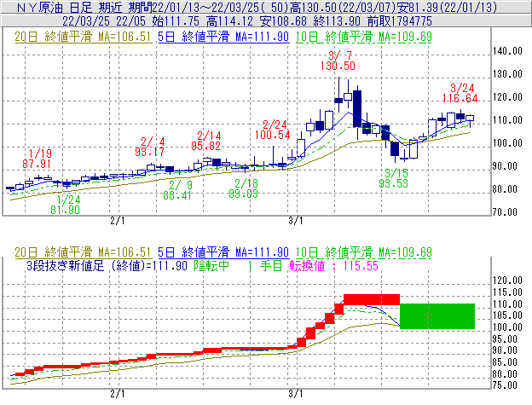This screenshot has width=532, height=405.
Task: Click the 2/24 100.54 high label
Action: pos(273,130)
